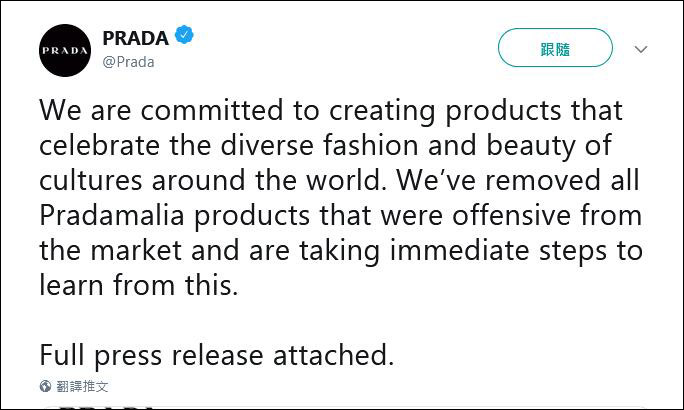
Task: Click the words "creating products that"
Action: click(512, 109)
